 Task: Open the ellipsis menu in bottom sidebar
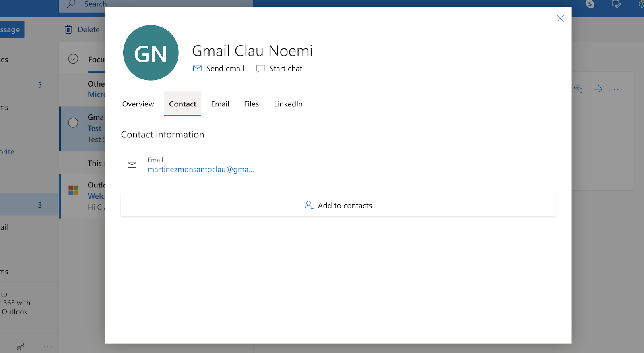click(x=47, y=347)
